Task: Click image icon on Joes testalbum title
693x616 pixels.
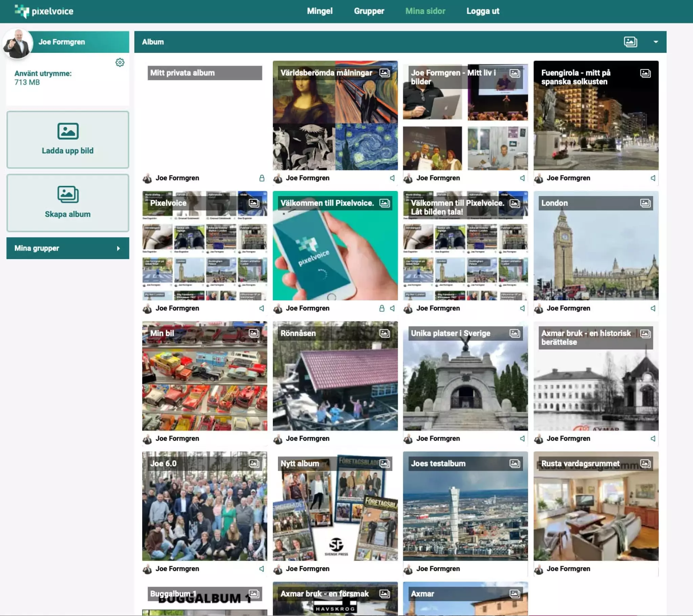Action: [515, 464]
